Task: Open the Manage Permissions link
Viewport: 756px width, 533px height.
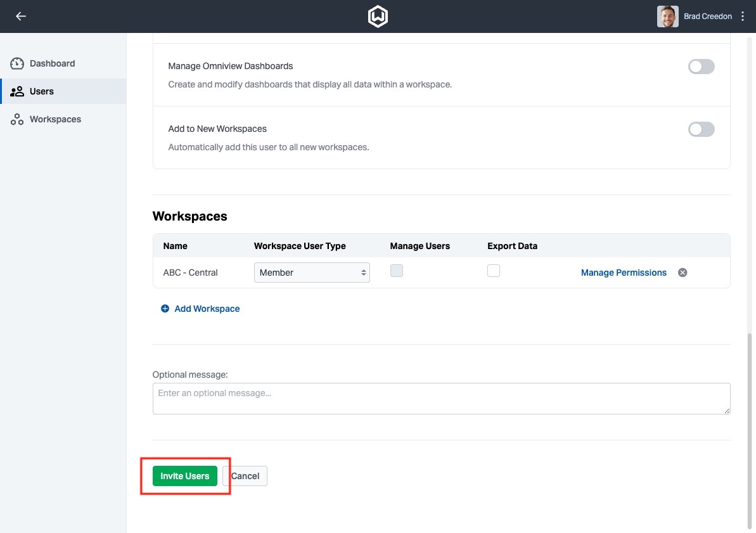Action: tap(624, 273)
